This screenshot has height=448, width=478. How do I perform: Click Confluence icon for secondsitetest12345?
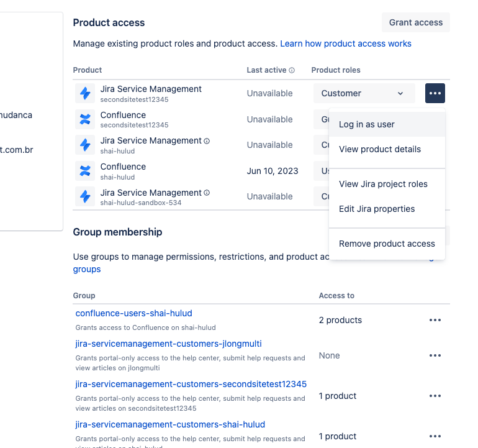click(85, 119)
